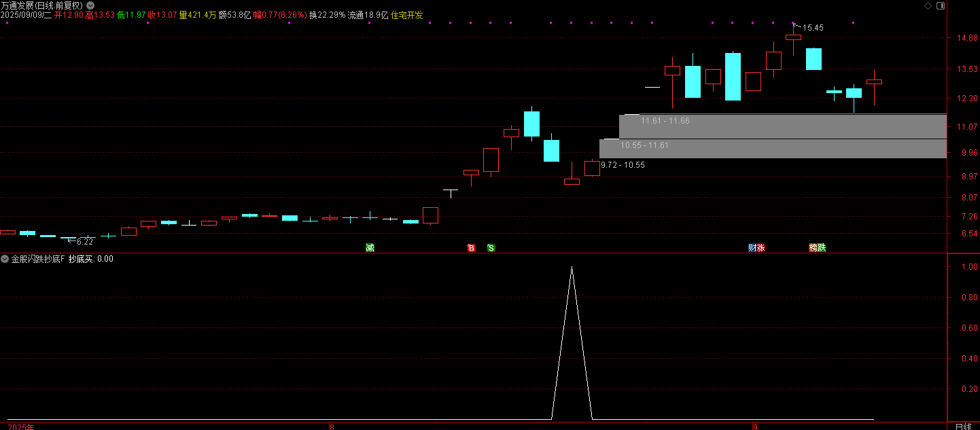Viewport: 980px width, 430px height.
Task: Open the blue 财 event marker
Action: (x=752, y=248)
